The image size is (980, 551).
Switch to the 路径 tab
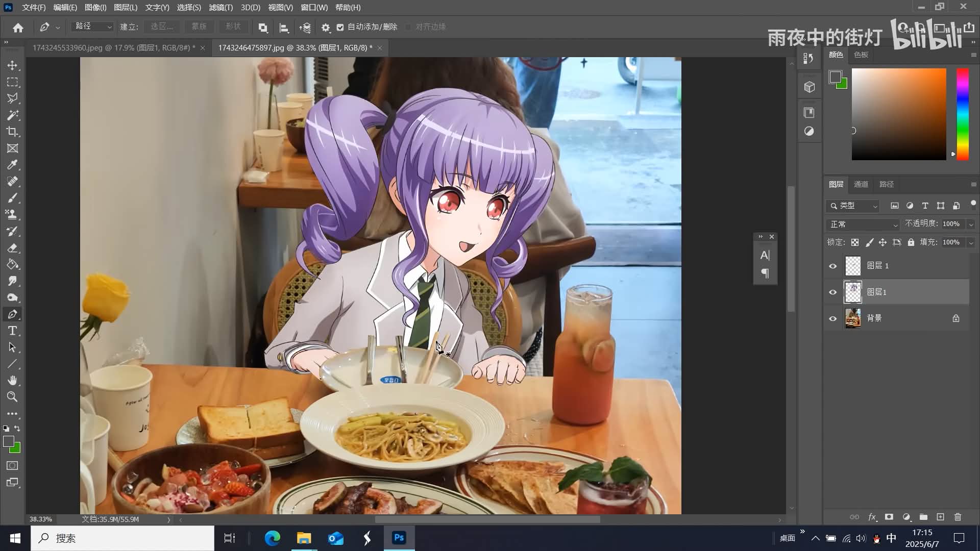pyautogui.click(x=887, y=184)
